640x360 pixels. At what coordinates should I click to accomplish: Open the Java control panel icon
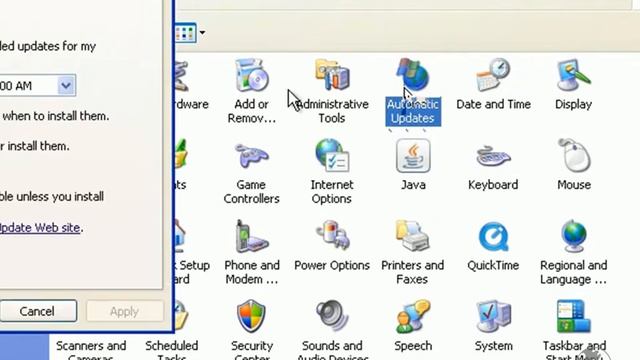pyautogui.click(x=413, y=156)
